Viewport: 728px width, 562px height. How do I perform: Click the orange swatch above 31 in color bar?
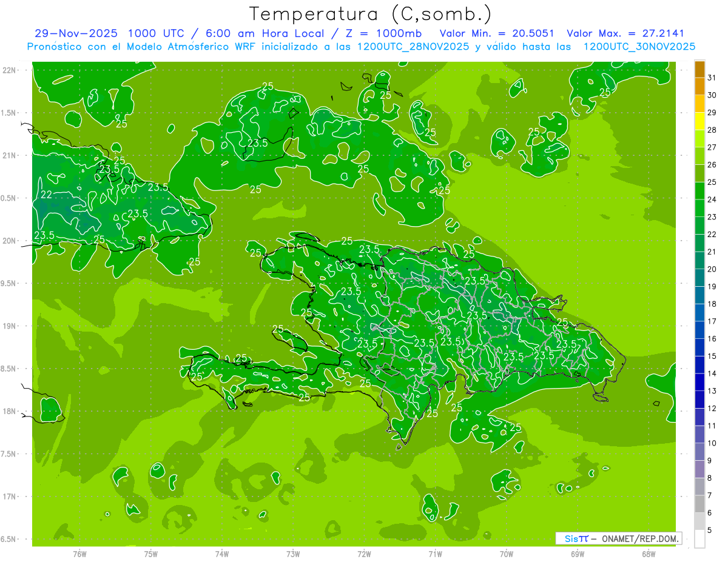(x=699, y=69)
